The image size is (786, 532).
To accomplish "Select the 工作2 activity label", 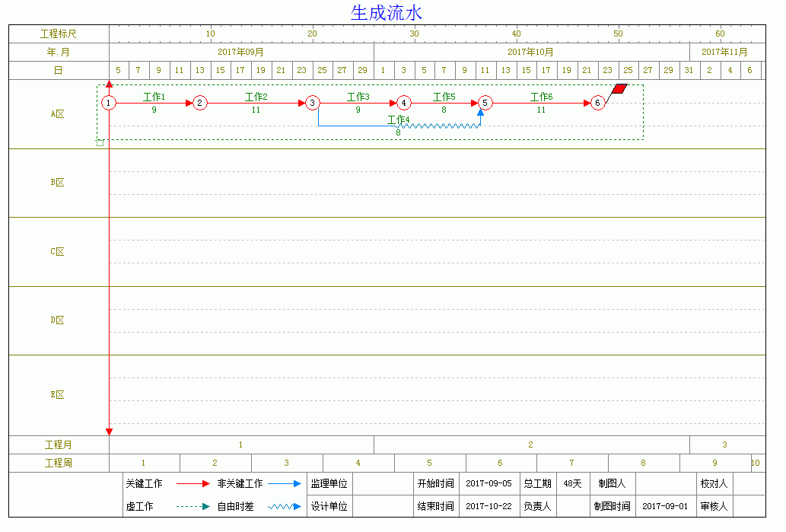I will [256, 97].
